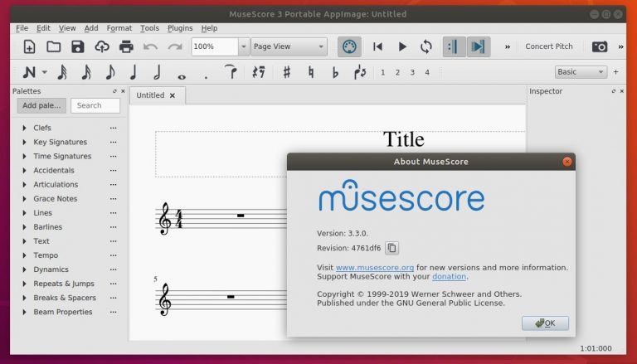Select voice 2
Image resolution: width=637 pixels, height=364 pixels.
tap(397, 72)
